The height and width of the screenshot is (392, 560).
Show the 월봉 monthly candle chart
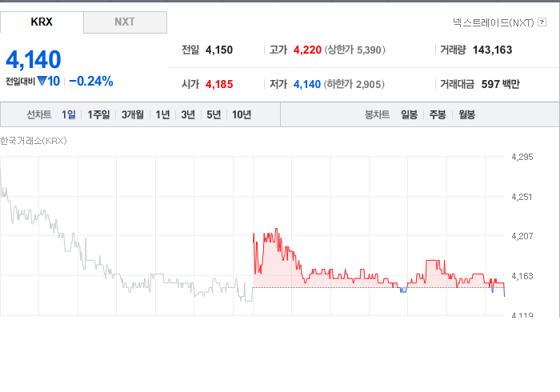pos(466,114)
